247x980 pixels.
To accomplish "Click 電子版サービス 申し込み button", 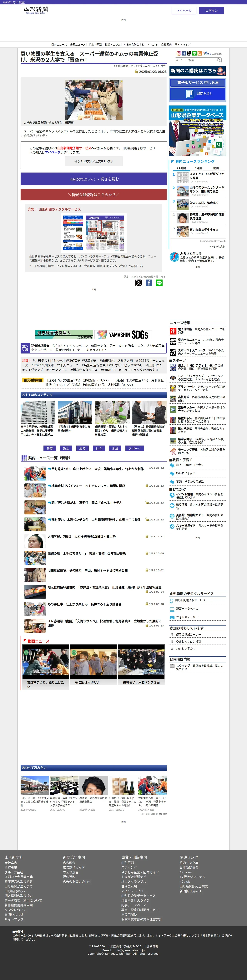I will [197, 83].
